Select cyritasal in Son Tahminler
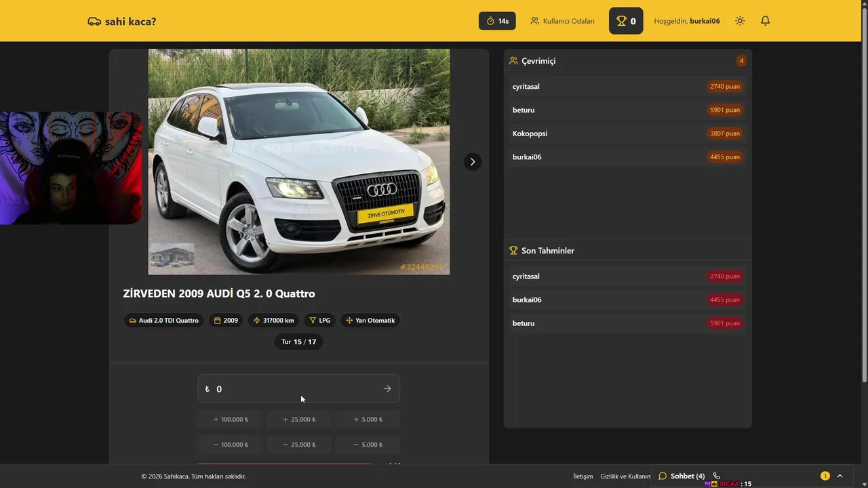The image size is (868, 488). 627,277
